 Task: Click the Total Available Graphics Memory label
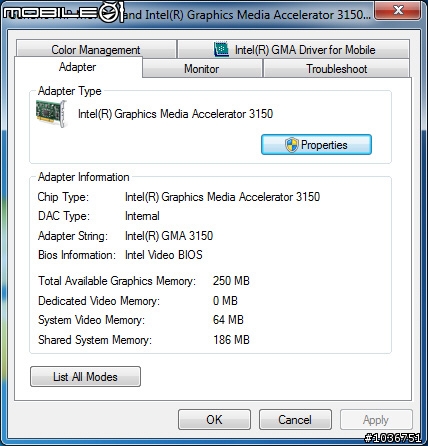click(117, 281)
